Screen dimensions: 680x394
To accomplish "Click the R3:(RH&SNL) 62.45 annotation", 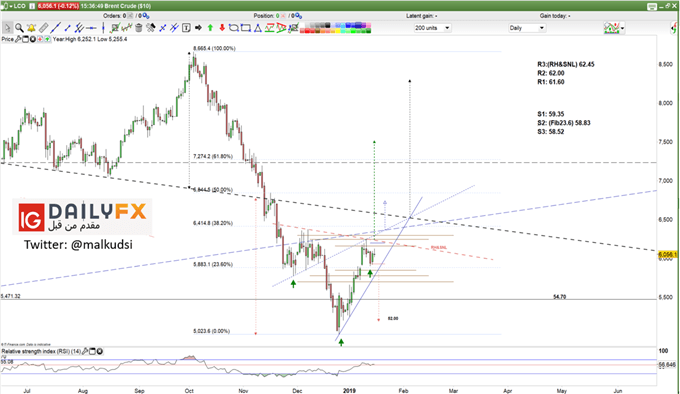I will click(566, 64).
